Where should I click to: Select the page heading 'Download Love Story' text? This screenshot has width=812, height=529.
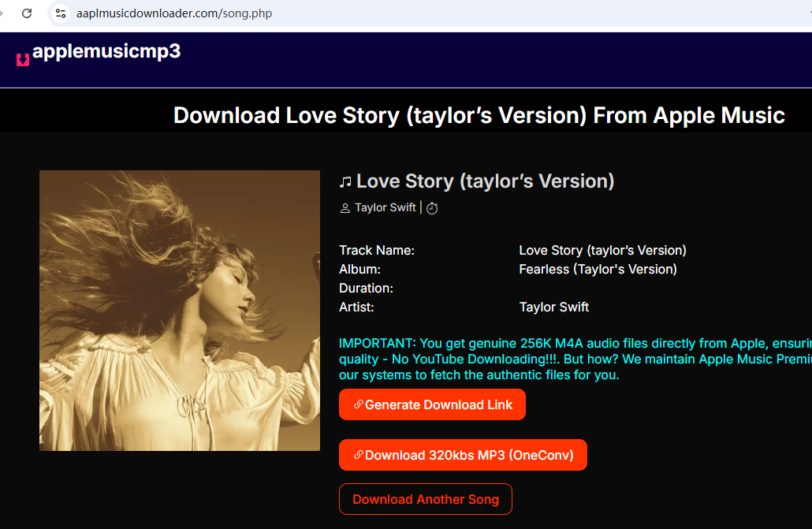point(479,115)
